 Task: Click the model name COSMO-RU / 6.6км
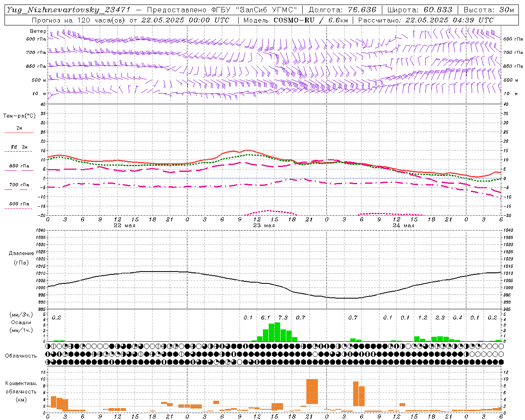tap(310, 20)
